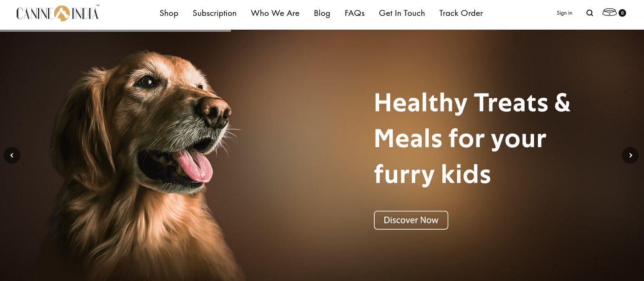
Task: Visit the Blog section
Action: 322,13
